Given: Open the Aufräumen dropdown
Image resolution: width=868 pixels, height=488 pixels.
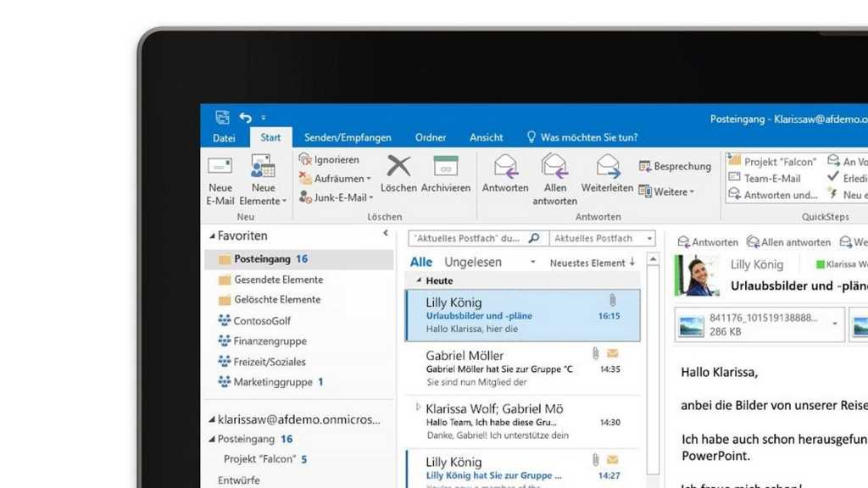Looking at the screenshot, I should click(x=335, y=178).
